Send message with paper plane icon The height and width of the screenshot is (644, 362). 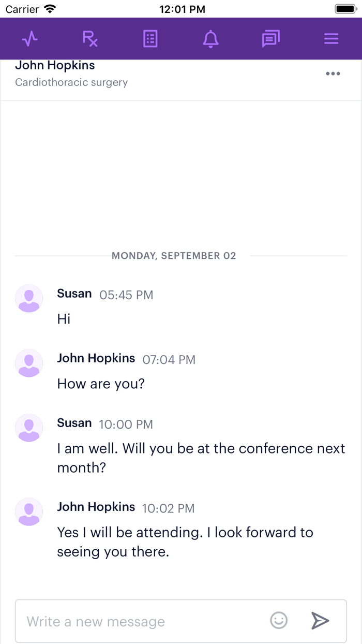320,620
